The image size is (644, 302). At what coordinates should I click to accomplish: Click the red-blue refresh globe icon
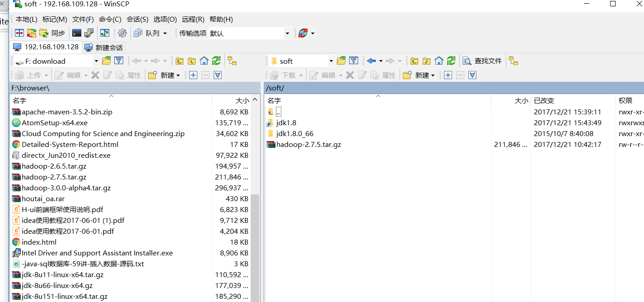coord(303,33)
